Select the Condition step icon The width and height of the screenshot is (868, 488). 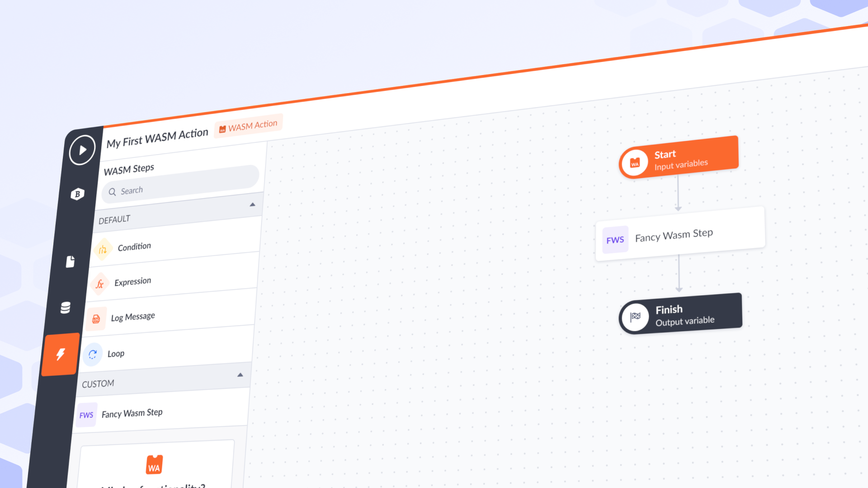[x=102, y=249]
